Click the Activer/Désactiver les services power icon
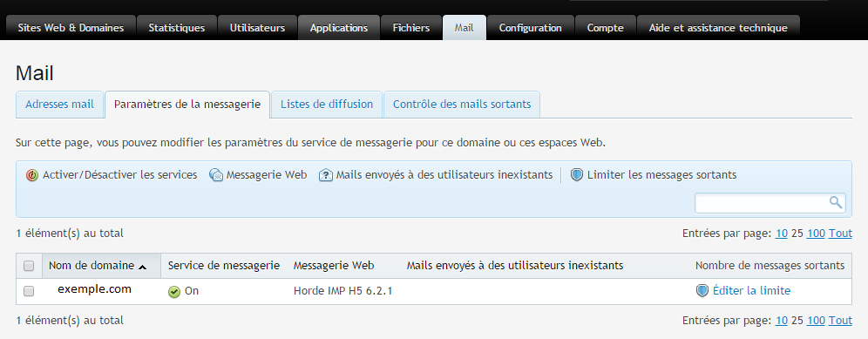This screenshot has height=339, width=868. click(32, 175)
